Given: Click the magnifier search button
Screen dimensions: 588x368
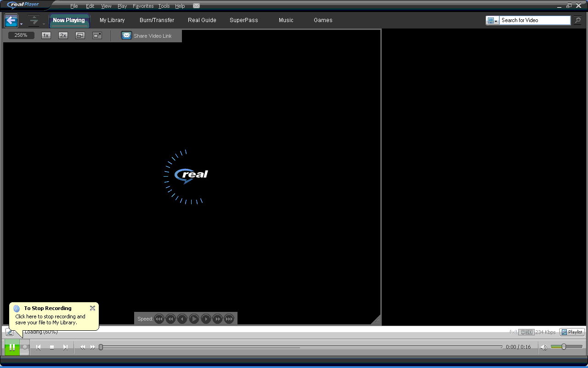Looking at the screenshot, I should [577, 20].
